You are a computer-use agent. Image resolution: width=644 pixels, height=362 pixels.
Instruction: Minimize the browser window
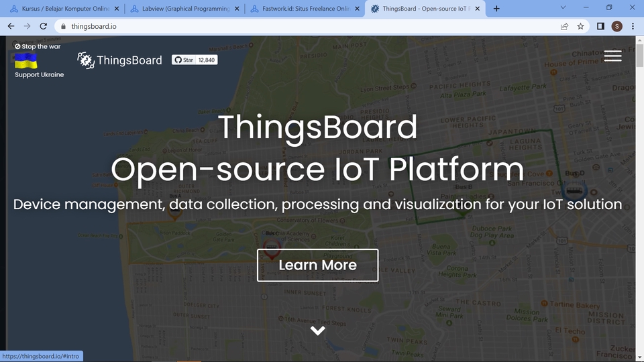point(586,7)
